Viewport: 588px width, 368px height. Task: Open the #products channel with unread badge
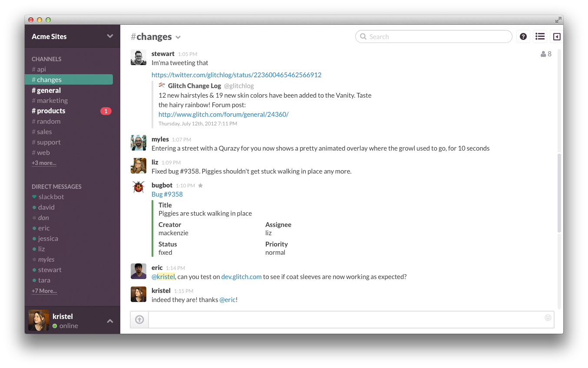(48, 111)
